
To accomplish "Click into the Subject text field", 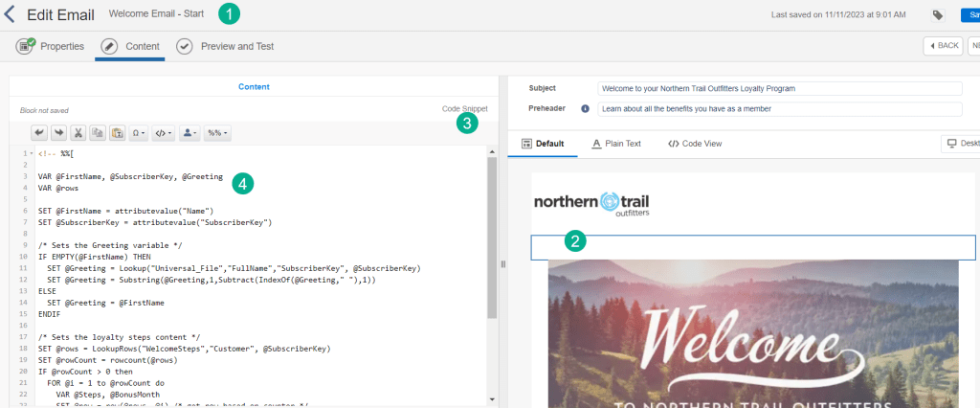I will [779, 88].
